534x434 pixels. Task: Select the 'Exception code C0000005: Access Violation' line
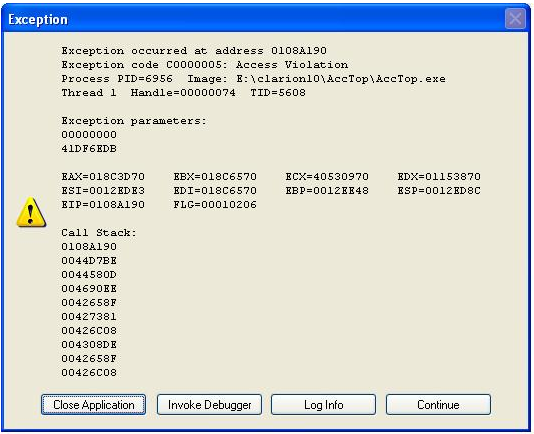pyautogui.click(x=205, y=65)
